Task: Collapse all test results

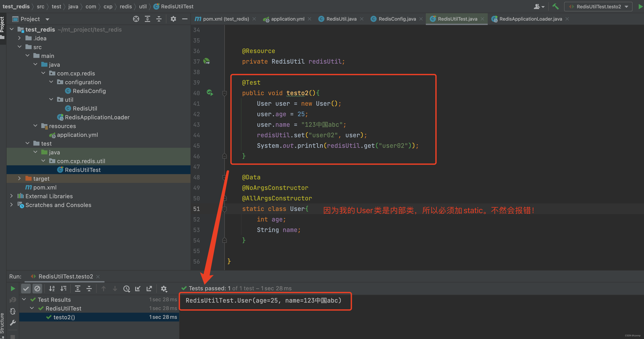Action: [89, 289]
